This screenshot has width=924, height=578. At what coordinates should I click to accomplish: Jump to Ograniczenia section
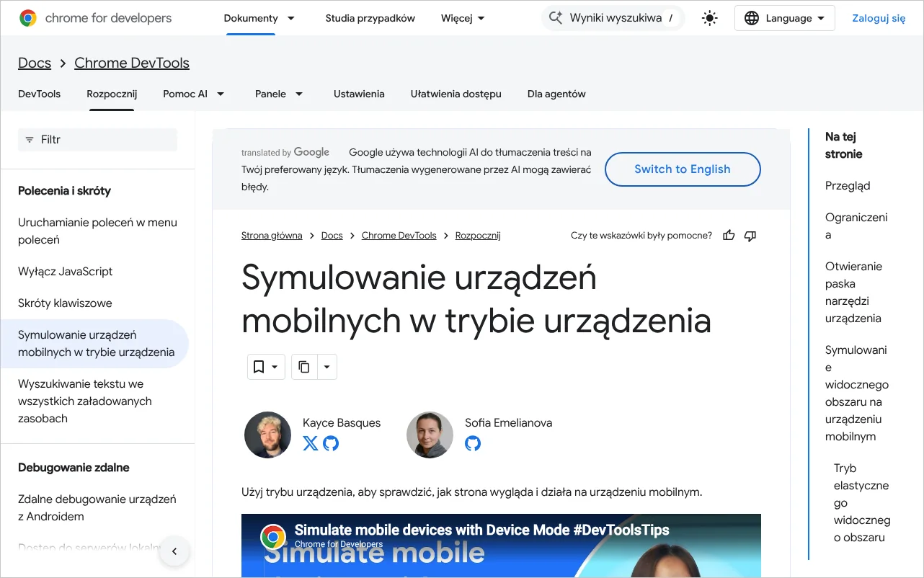coord(856,226)
